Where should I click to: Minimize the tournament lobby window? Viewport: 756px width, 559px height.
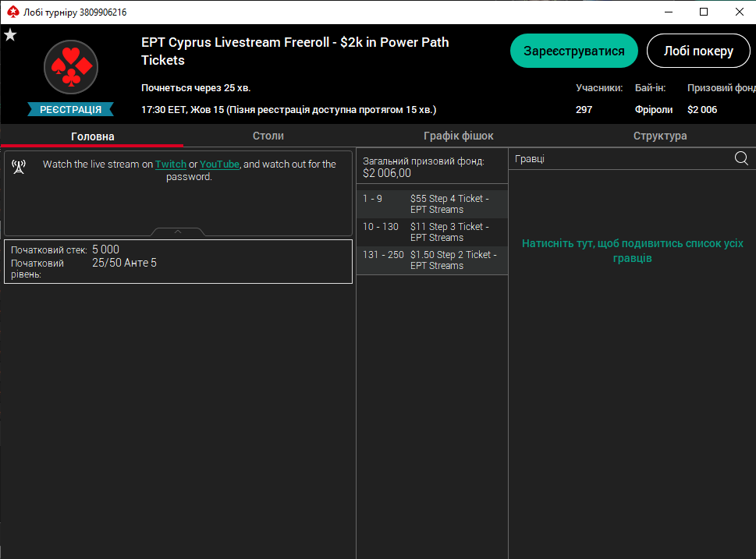pyautogui.click(x=669, y=12)
